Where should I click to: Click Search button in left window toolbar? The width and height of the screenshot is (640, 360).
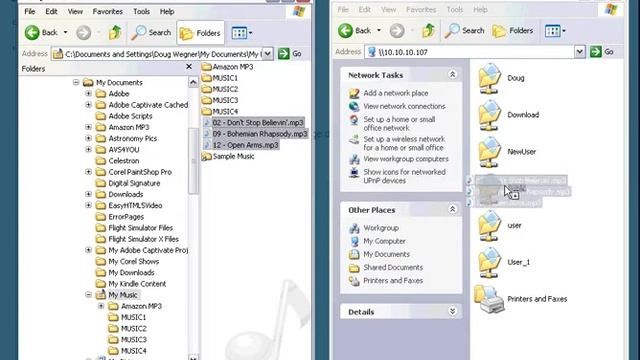151,33
